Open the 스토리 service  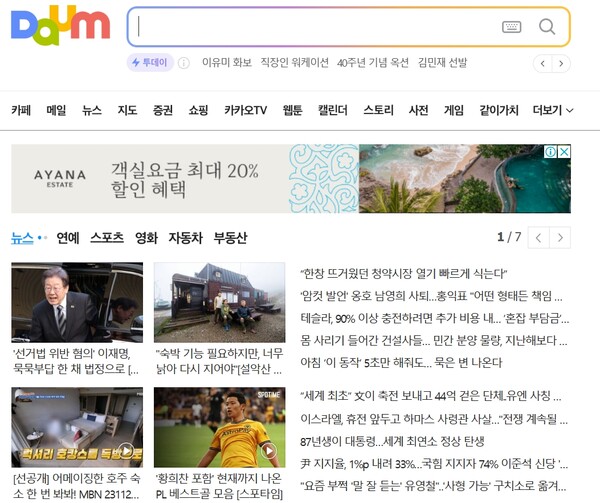tap(378, 111)
